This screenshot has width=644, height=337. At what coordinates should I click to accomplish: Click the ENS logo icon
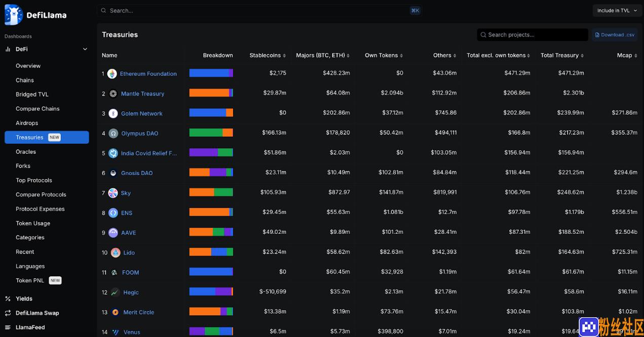[113, 213]
